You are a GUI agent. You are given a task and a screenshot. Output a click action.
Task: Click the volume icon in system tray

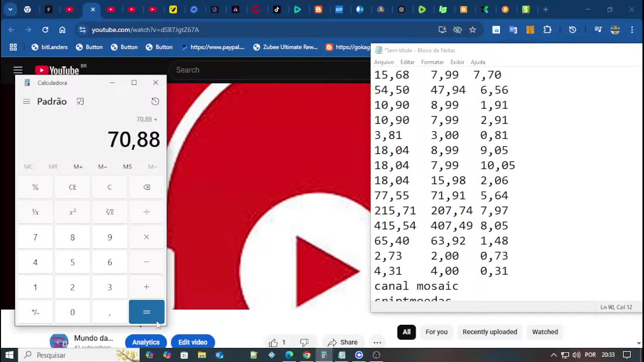577,355
